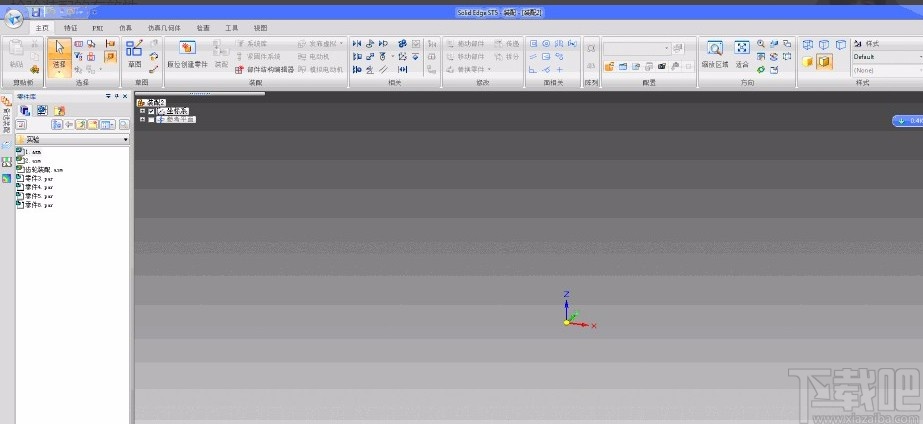Open the views dropdown in parts library toolbar
Image resolution: width=923 pixels, height=424 pixels.
point(108,125)
